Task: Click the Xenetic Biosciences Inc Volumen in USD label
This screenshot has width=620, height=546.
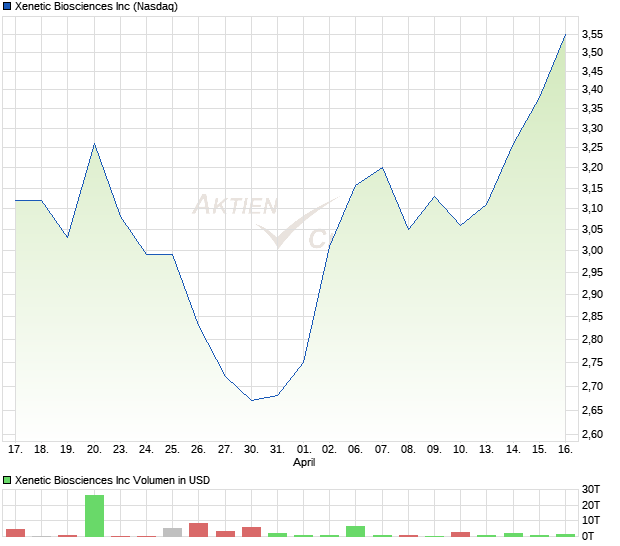Action: coord(112,480)
